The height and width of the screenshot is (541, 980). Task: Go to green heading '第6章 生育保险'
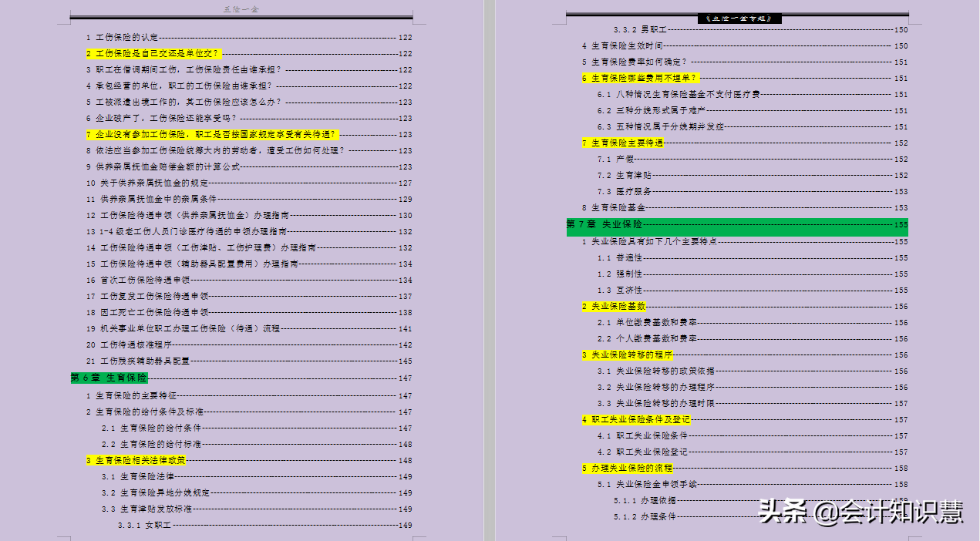(x=109, y=378)
